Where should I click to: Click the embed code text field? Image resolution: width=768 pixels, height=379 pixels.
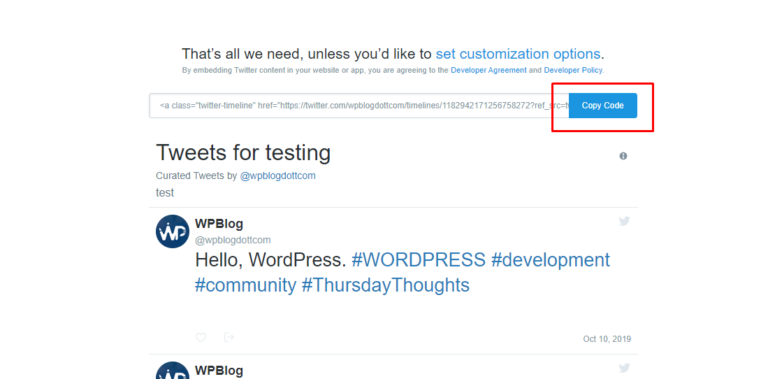(x=359, y=105)
